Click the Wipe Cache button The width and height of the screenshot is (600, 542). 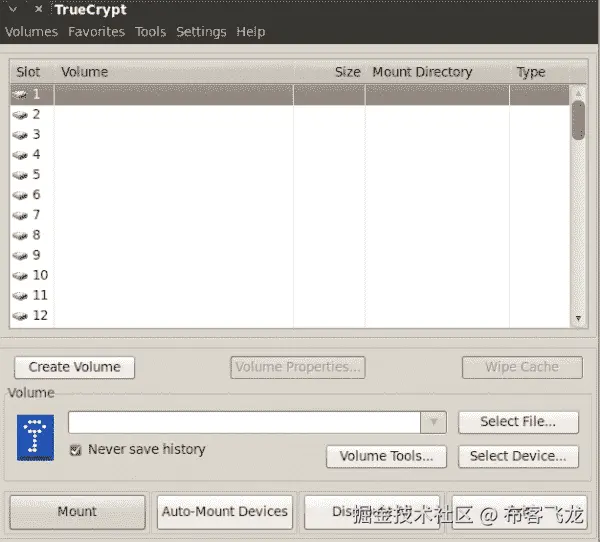pos(522,367)
